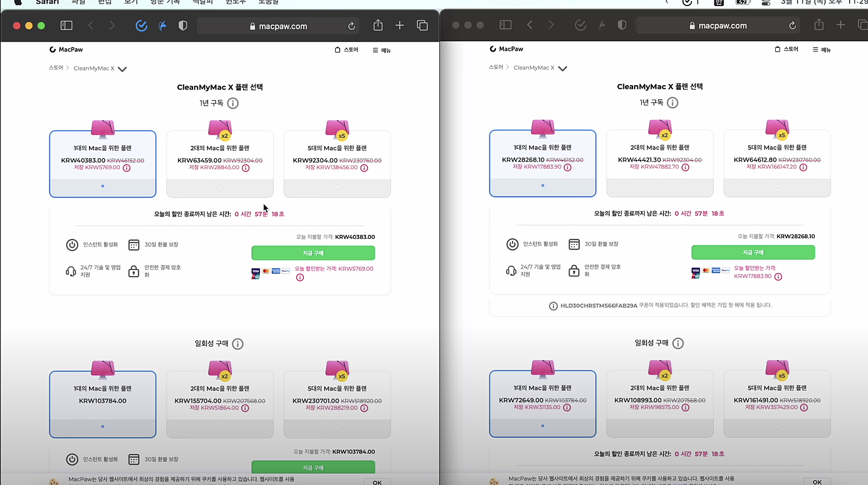Show savings info next to KRW17883.90 plan card
The image size is (868, 485).
click(x=567, y=168)
